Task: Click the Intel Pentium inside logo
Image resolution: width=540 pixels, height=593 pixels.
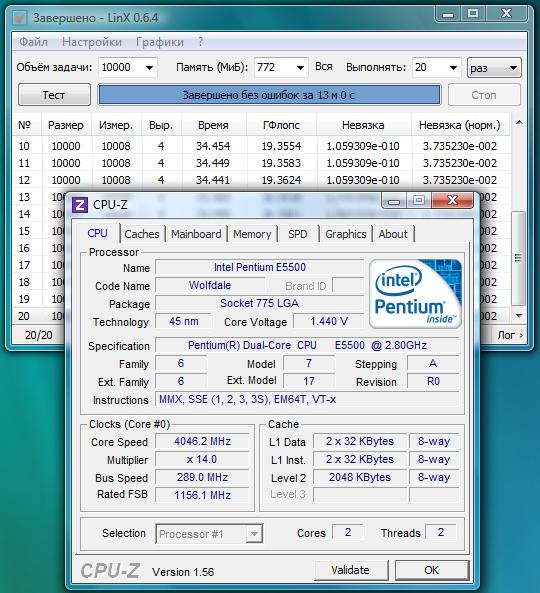Action: (x=415, y=293)
